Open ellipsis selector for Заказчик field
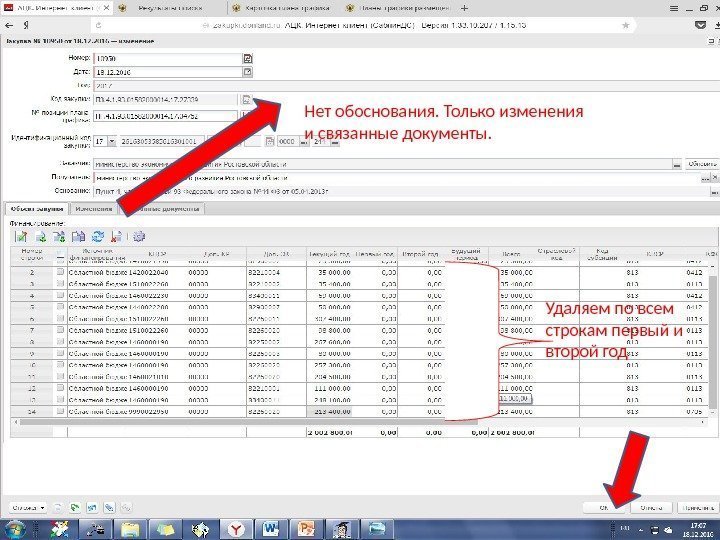Screen dimensions: 720x540 [677, 164]
